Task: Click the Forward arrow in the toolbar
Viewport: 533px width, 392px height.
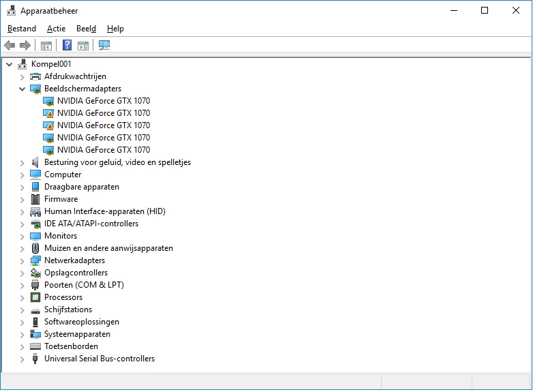Action: [25, 46]
